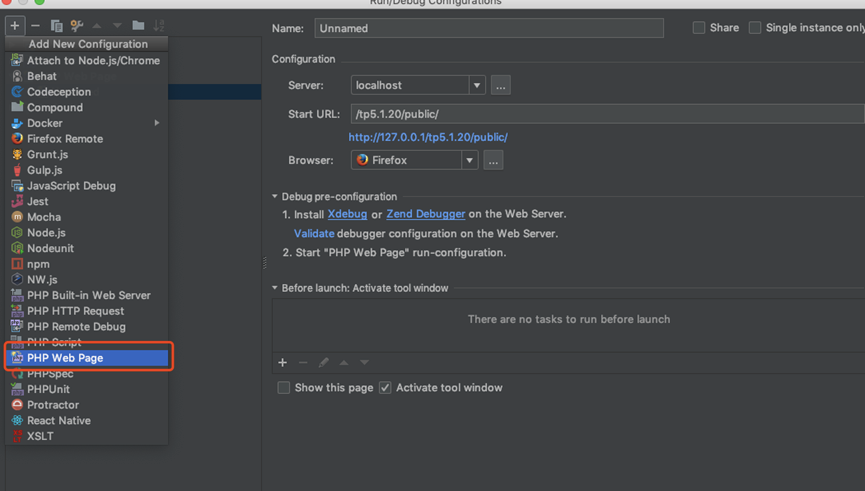Select Attach to Node.js/Chrome configuration
This screenshot has width=865, height=491.
87,61
